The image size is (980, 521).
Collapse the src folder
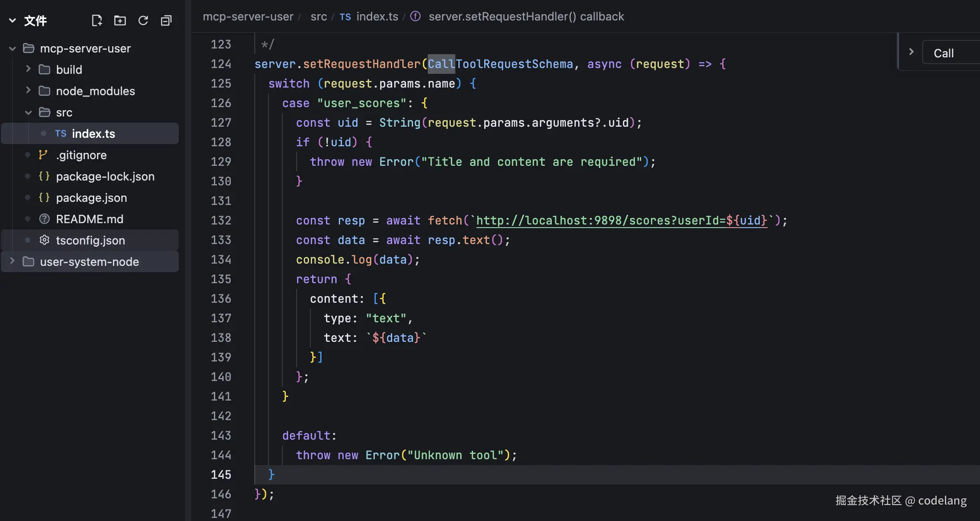coord(28,112)
